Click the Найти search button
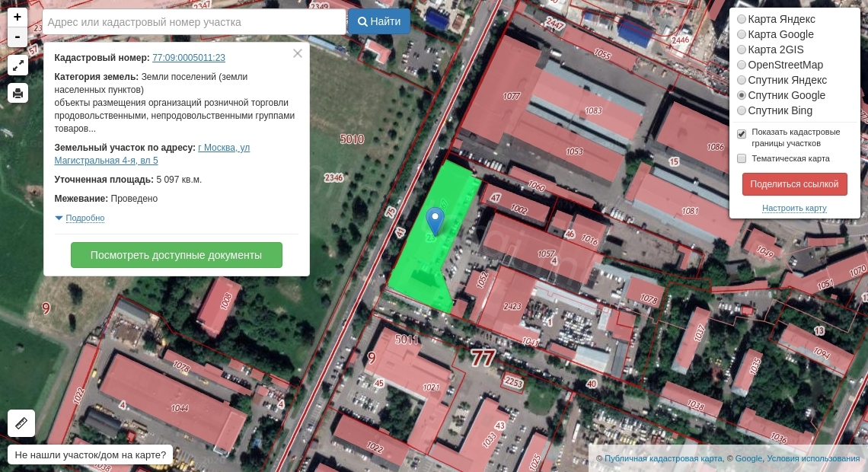This screenshot has width=868, height=472. pos(379,21)
